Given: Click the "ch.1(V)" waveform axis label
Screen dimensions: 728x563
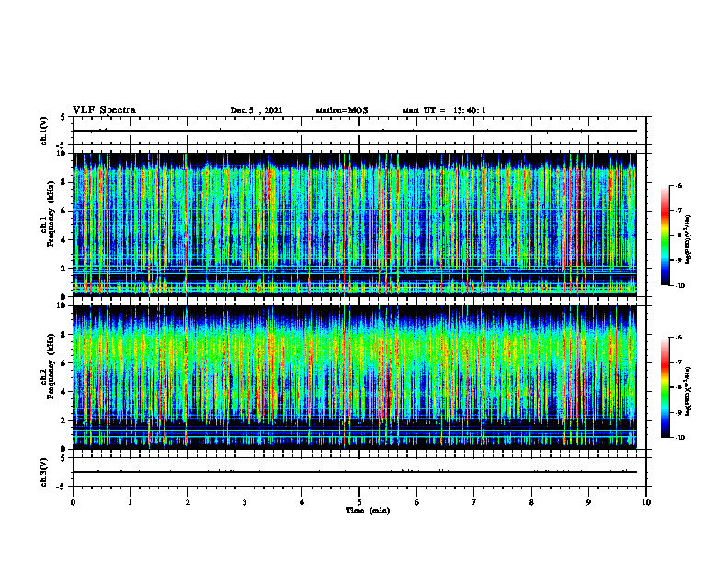Looking at the screenshot, I should coord(44,131).
